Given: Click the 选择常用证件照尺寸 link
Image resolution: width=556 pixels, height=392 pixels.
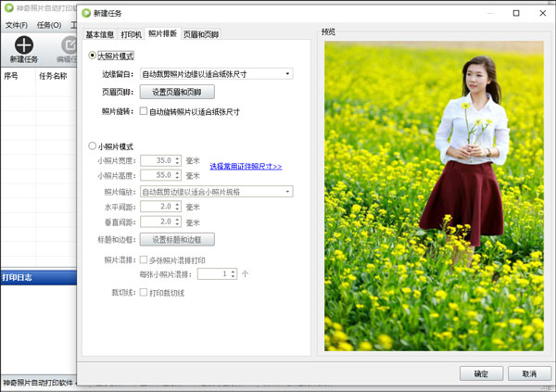Looking at the screenshot, I should tap(246, 167).
